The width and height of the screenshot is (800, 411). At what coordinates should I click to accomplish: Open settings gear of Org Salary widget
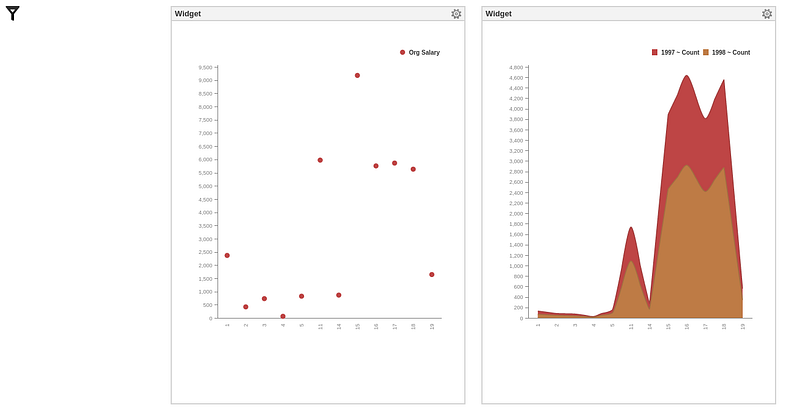point(456,14)
